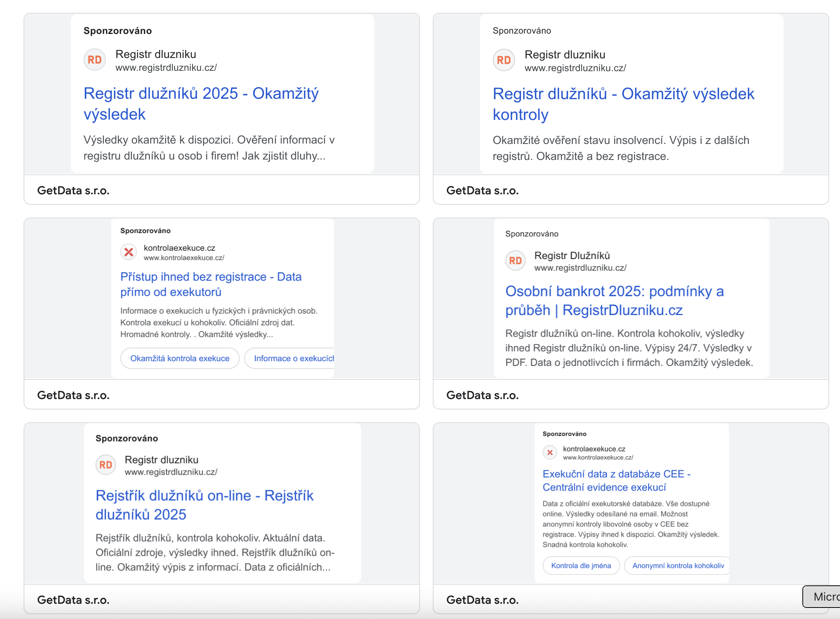Click 'www.kontrolaexekuce.cz/' URL in CEE ad
Image resolution: width=840 pixels, height=619 pixels.
click(x=598, y=457)
